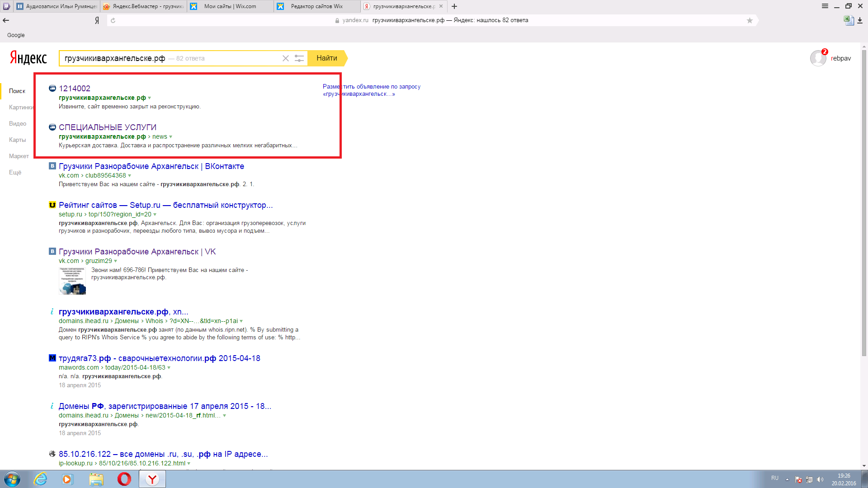Open File Explorer folder on taskbar
868x488 pixels.
click(96, 479)
